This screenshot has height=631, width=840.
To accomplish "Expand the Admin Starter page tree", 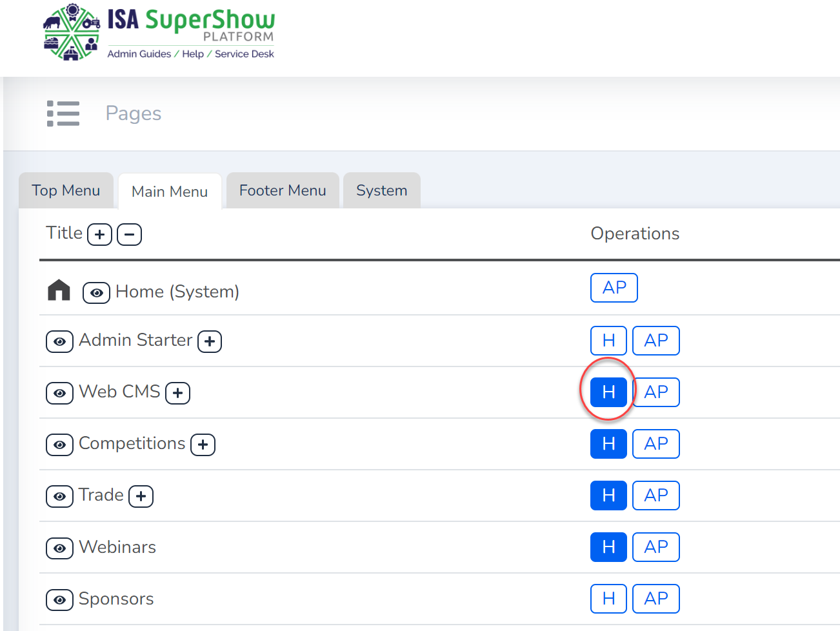I will [x=210, y=341].
